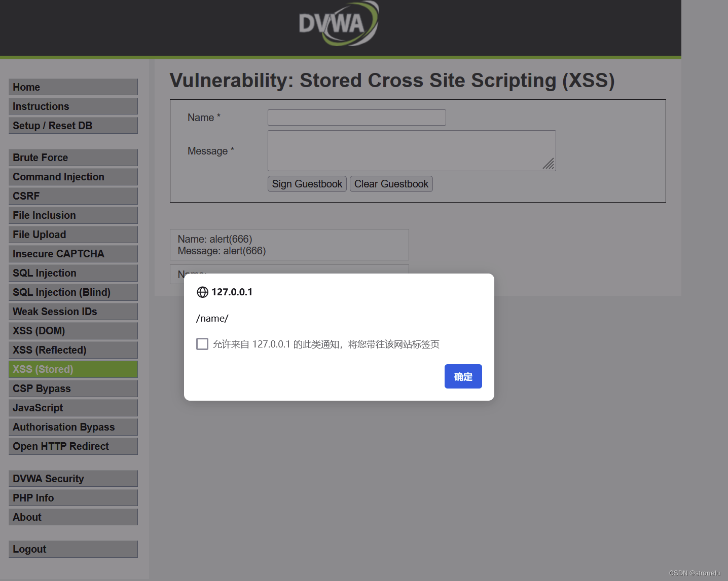Screen dimensions: 728x581
Task: Tick the allow-notifications checkbox in the alert dialog
Action: (202, 344)
